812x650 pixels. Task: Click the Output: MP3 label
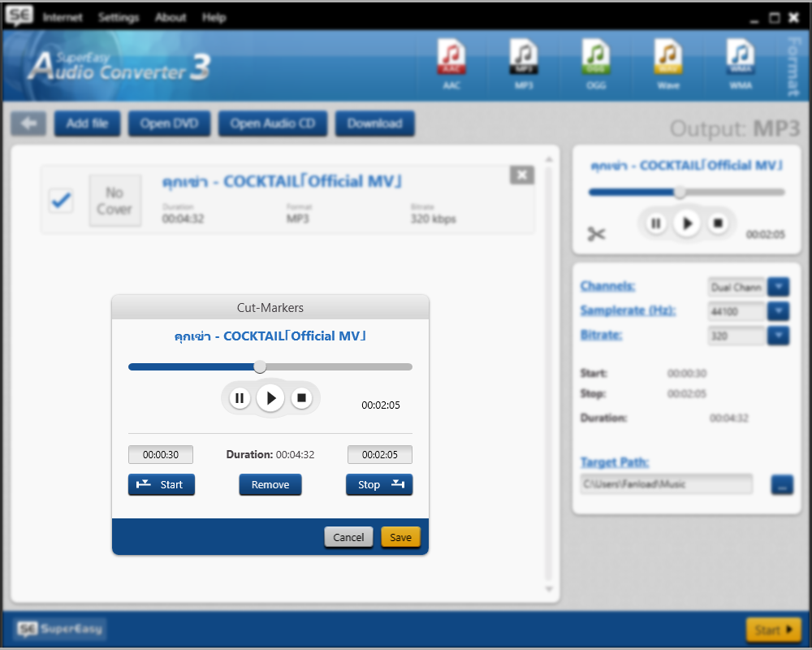(x=735, y=128)
